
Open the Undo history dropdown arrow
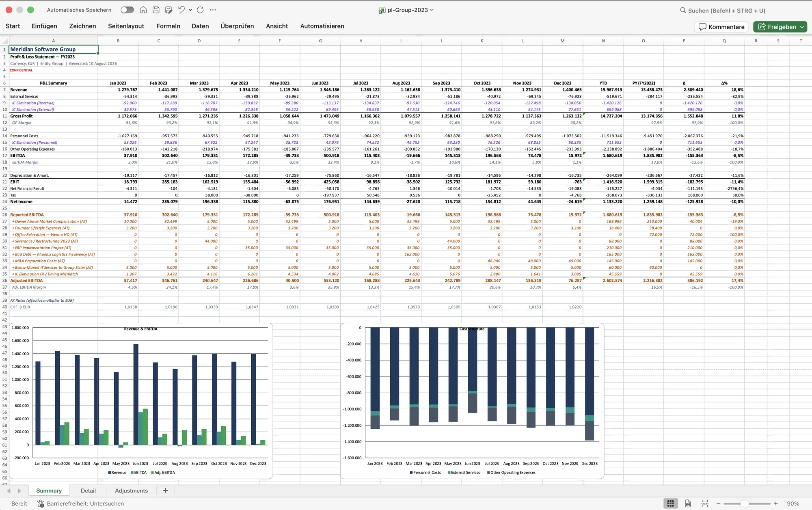tap(190, 10)
